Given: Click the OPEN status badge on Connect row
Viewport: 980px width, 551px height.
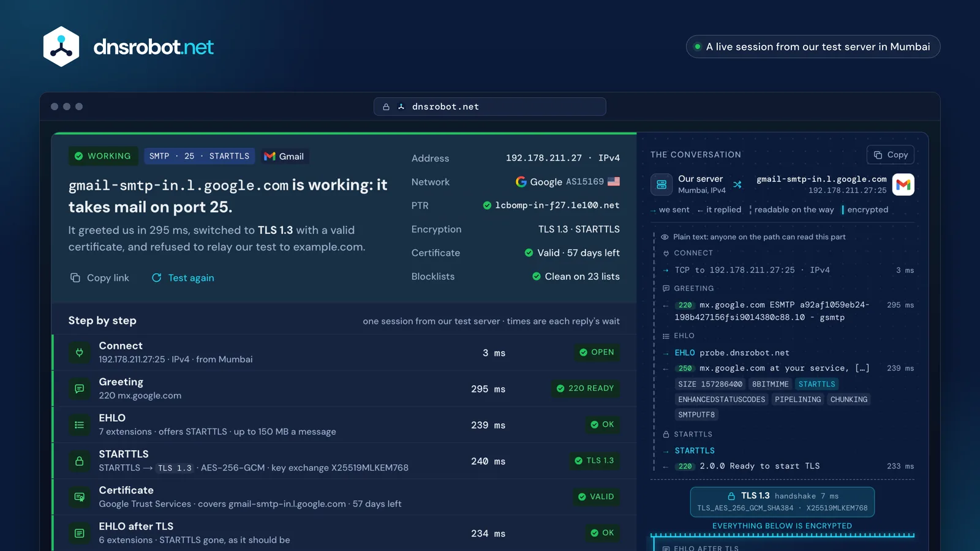Looking at the screenshot, I should pos(597,352).
